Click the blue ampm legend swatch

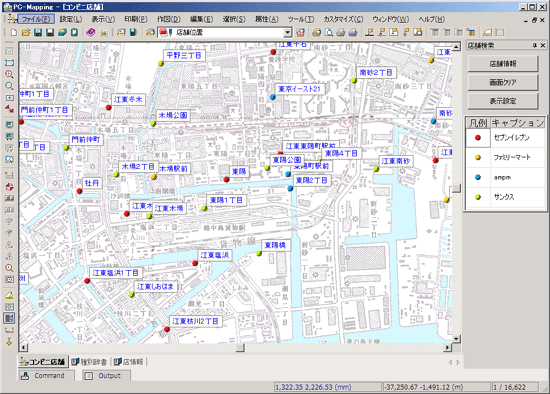coord(478,177)
